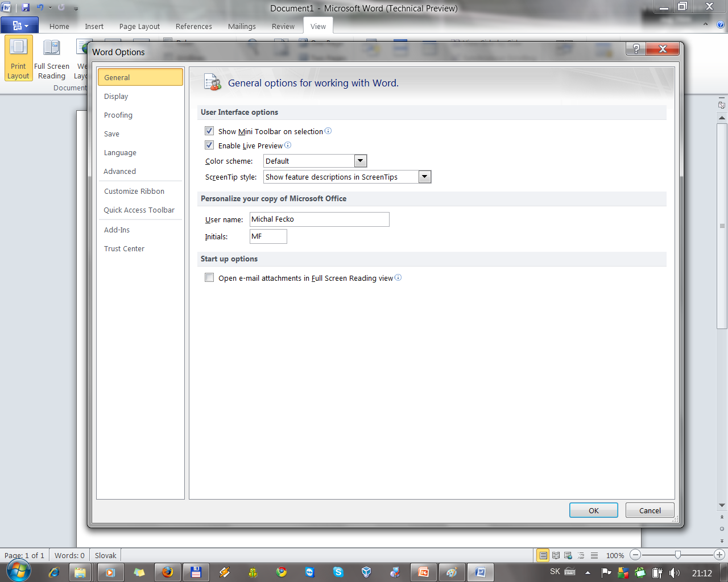This screenshot has width=728, height=582.
Task: Click info icon next to Enable Live Preview
Action: [288, 145]
